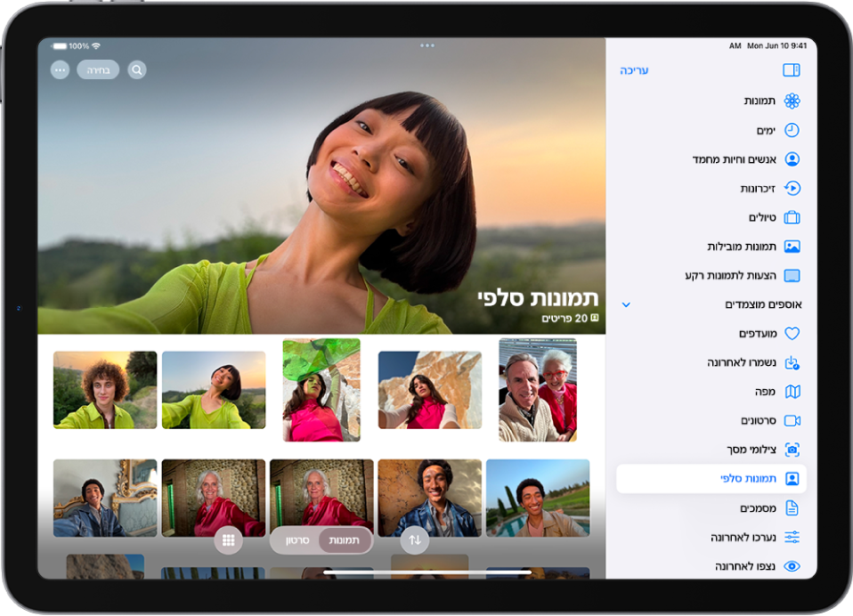The height and width of the screenshot is (616, 853).
Task: Open the three-dot more options button
Action: click(60, 69)
